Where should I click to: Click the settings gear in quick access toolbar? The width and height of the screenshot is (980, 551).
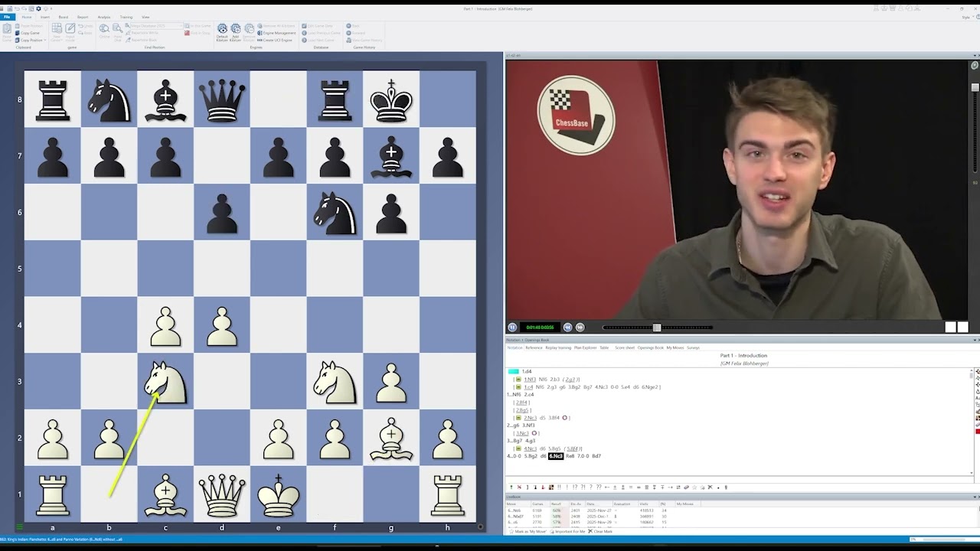(38, 8)
